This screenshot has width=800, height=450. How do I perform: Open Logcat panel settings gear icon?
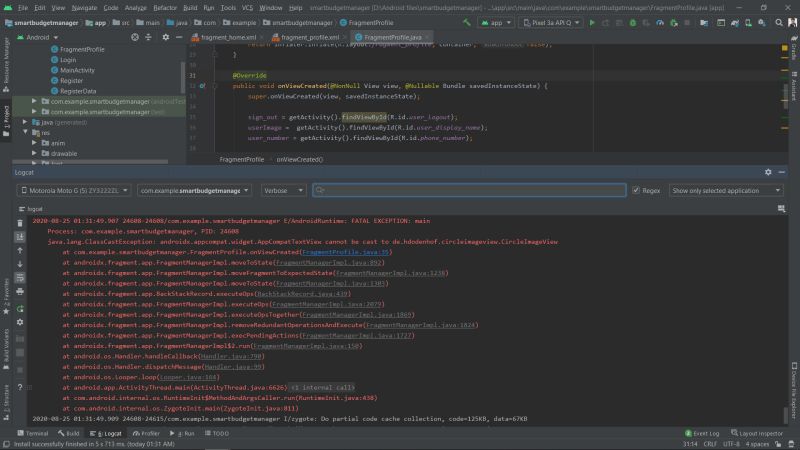point(768,172)
